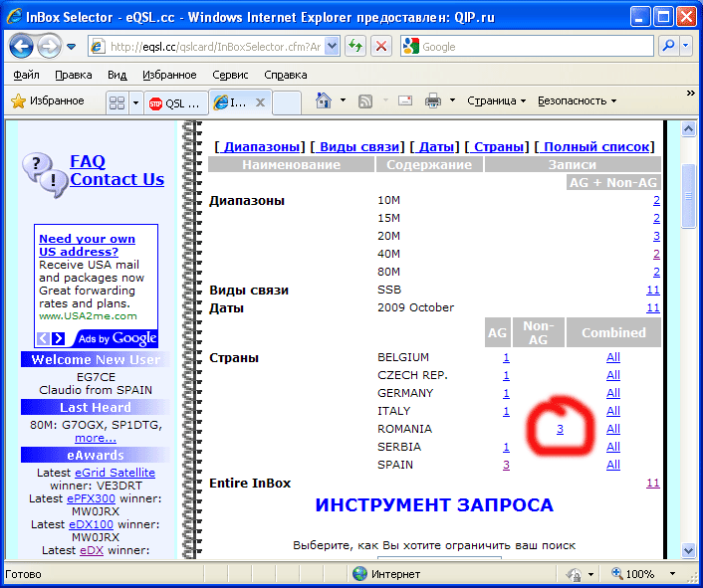Close the active InBox Selector tab
This screenshot has height=588, width=703.
tap(261, 102)
